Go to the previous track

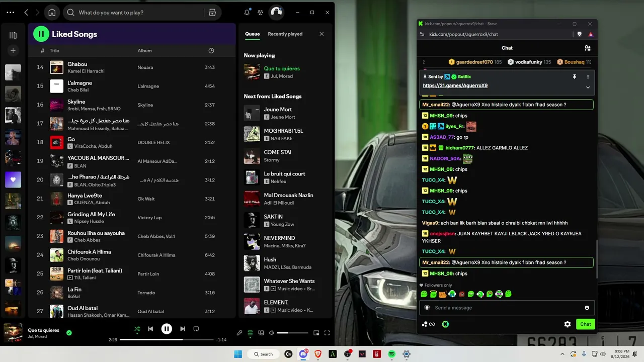150,329
